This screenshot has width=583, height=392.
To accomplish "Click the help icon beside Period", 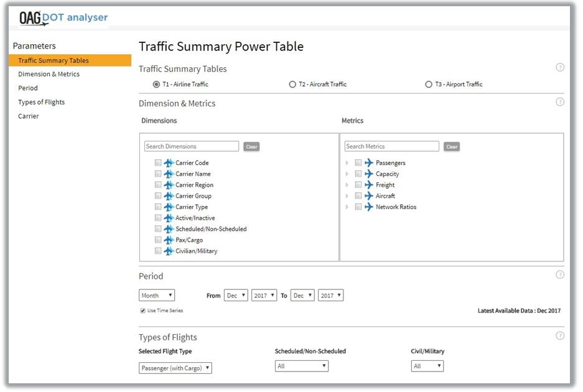I will coord(559,274).
